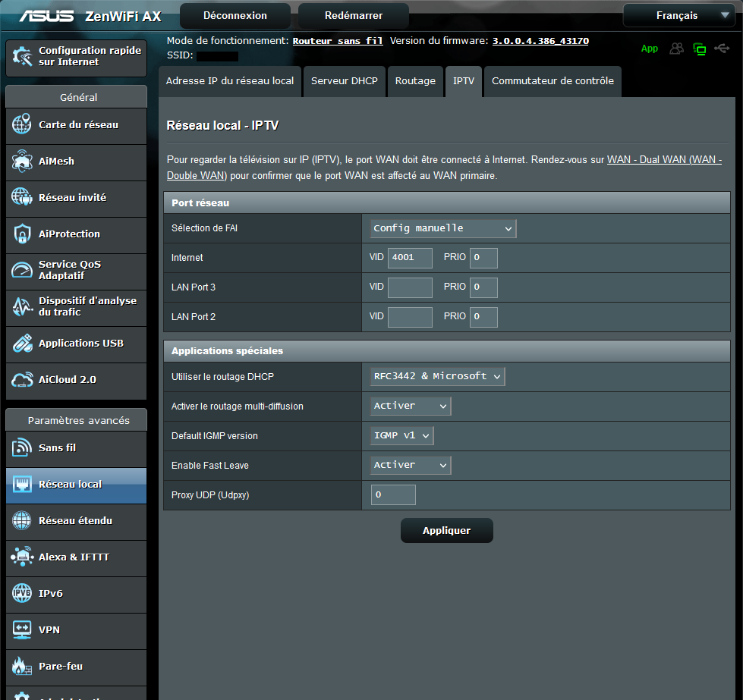
Task: Open the Sans fil wireless icon
Action: point(22,447)
